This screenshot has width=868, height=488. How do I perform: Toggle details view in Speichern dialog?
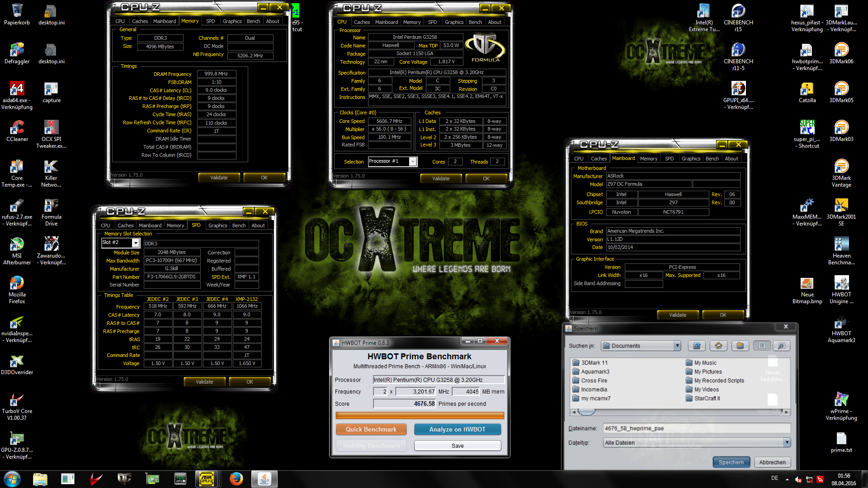pyautogui.click(x=781, y=346)
